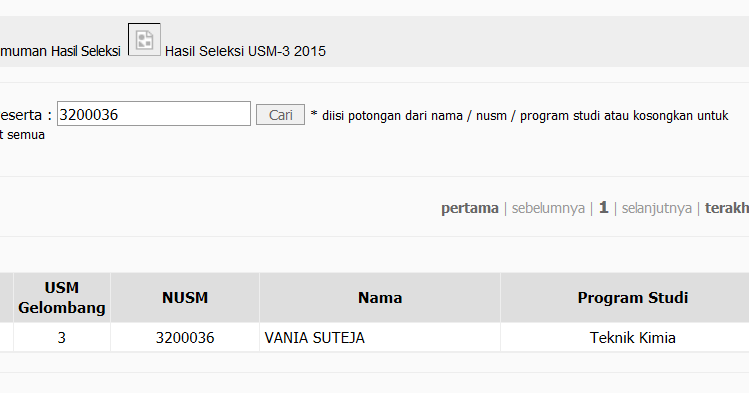Select page number 1 in pagination
Viewport: 749px width, 393px height.
coord(603,207)
